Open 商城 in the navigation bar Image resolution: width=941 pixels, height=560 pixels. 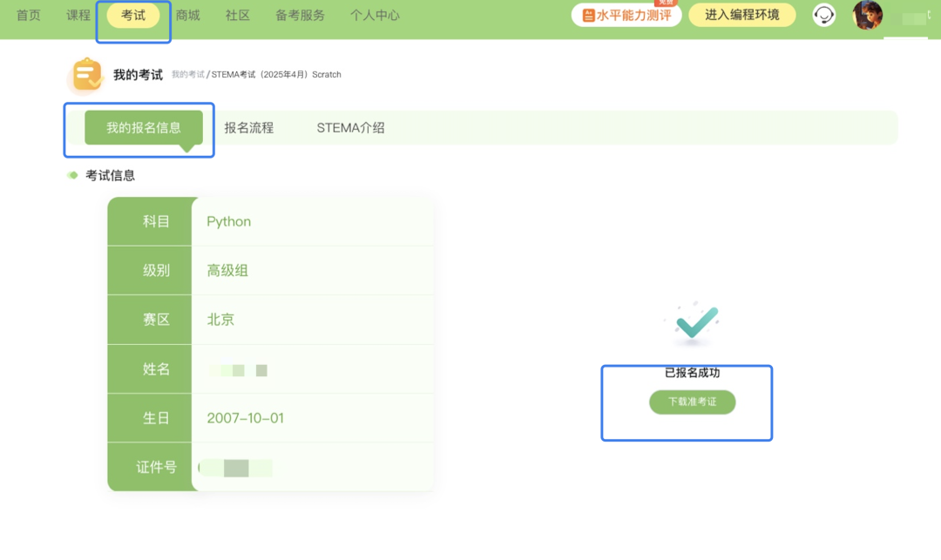(188, 16)
